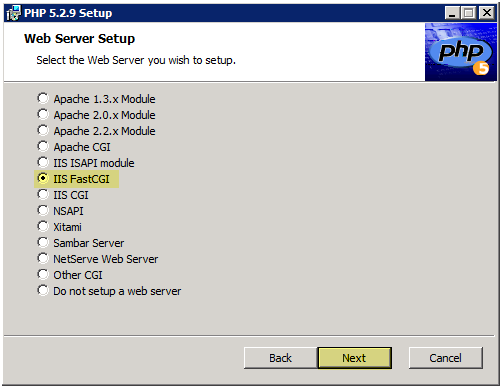Go Back to the previous setup step

(281, 358)
